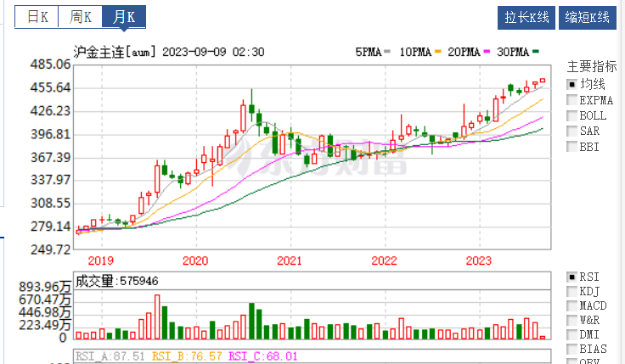
Task: Toggle the 均线 moving average indicator
Action: click(x=572, y=84)
